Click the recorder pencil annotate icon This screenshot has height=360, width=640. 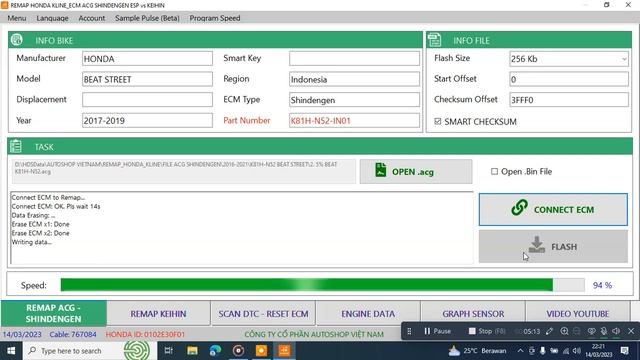549,331
